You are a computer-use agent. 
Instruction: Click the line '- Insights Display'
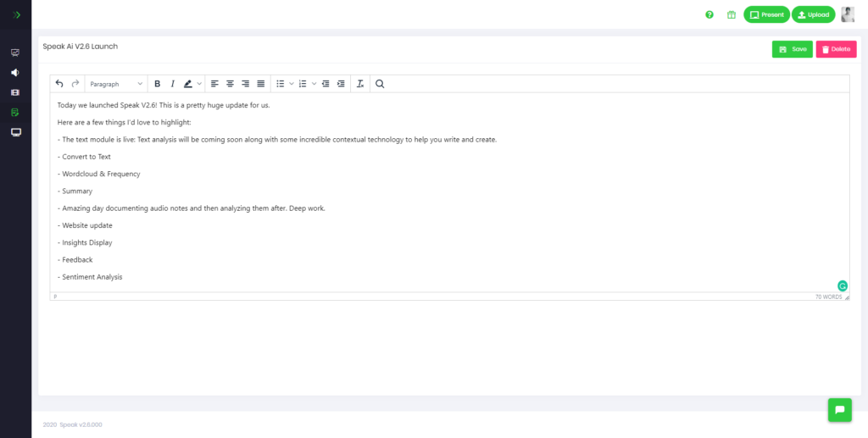[x=85, y=242]
